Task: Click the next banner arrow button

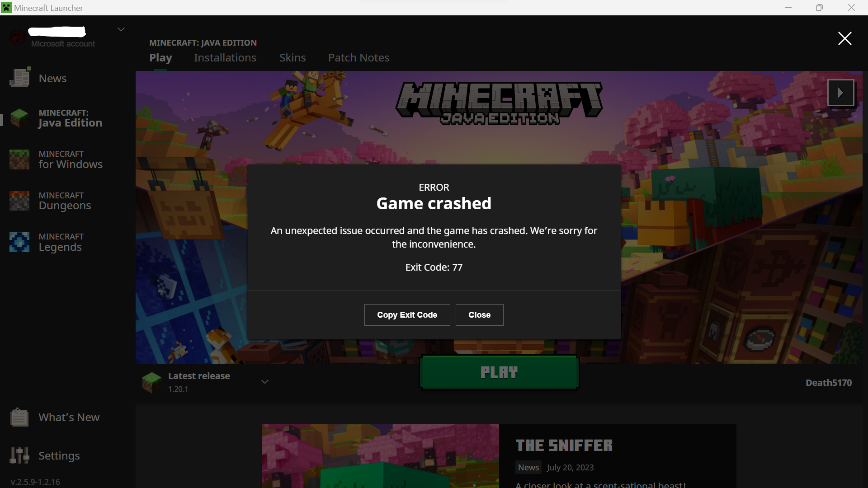Action: tap(840, 93)
